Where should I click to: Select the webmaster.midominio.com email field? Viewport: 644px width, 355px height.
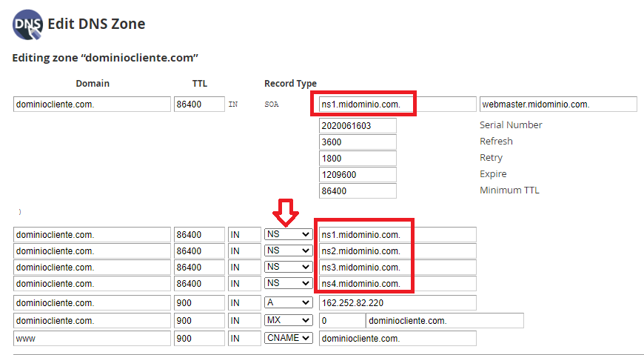558,104
